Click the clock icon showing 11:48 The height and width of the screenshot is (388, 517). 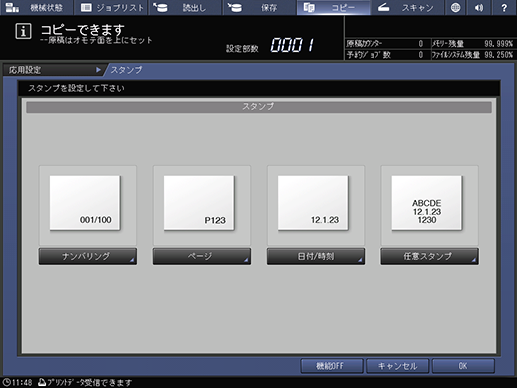click(6, 382)
